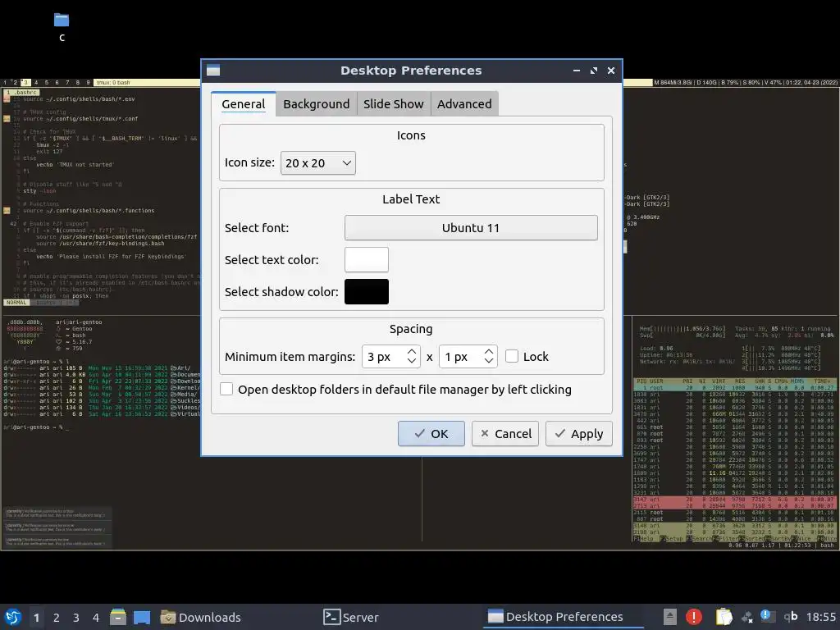
Task: Open the notification bubble tray icon
Action: (x=765, y=615)
